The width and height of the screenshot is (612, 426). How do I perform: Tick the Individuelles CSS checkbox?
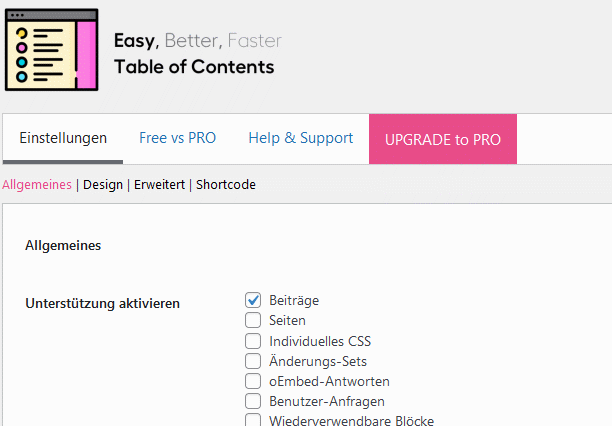tap(253, 341)
